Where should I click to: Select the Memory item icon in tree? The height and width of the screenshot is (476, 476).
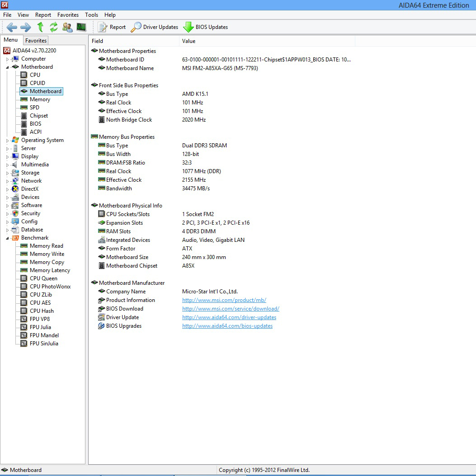pos(24,99)
